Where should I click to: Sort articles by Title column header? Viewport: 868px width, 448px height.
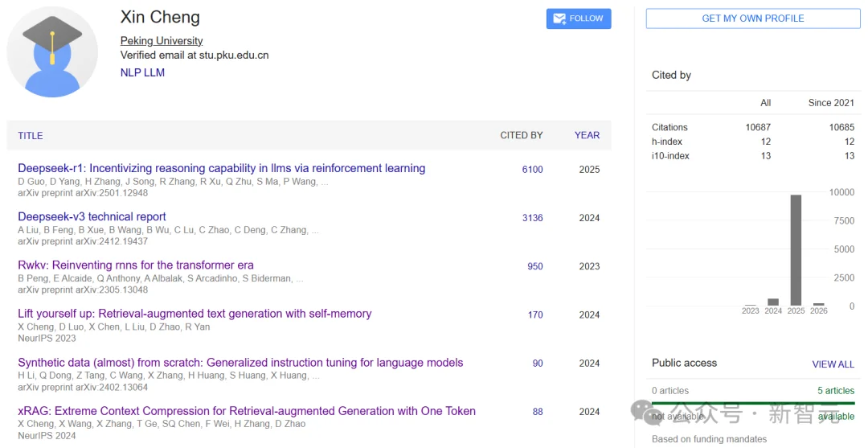coord(31,136)
